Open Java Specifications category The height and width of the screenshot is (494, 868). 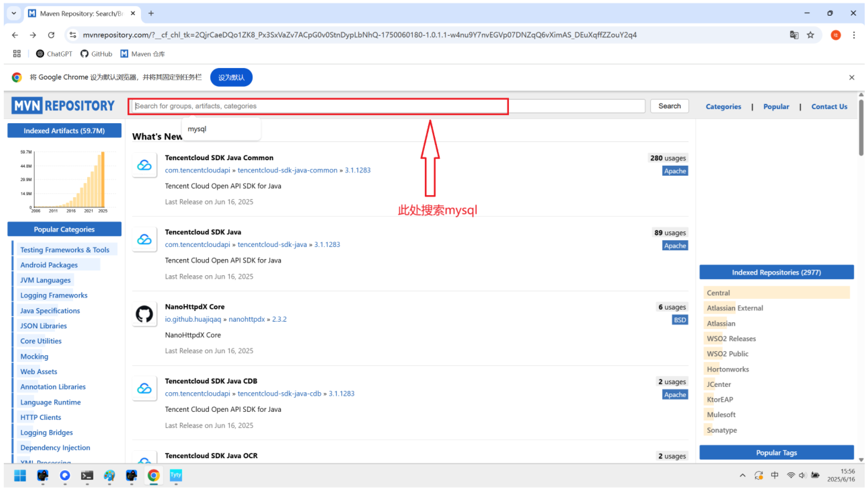(50, 311)
